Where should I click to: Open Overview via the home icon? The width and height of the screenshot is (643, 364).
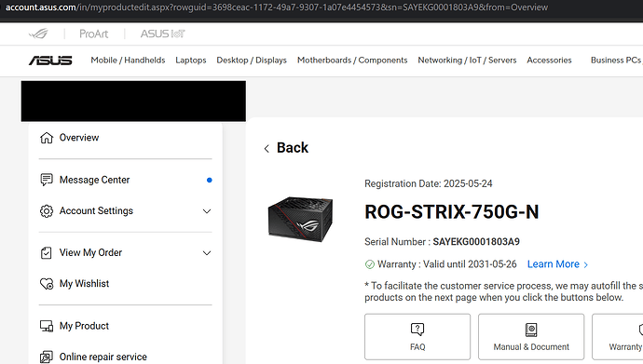[x=47, y=138]
